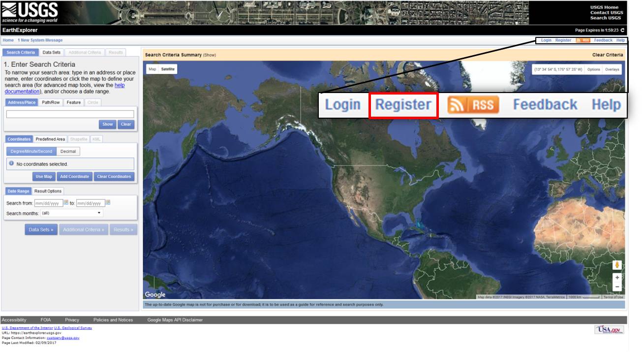Open the Path/Row tab
The image size is (644, 352).
pos(50,102)
